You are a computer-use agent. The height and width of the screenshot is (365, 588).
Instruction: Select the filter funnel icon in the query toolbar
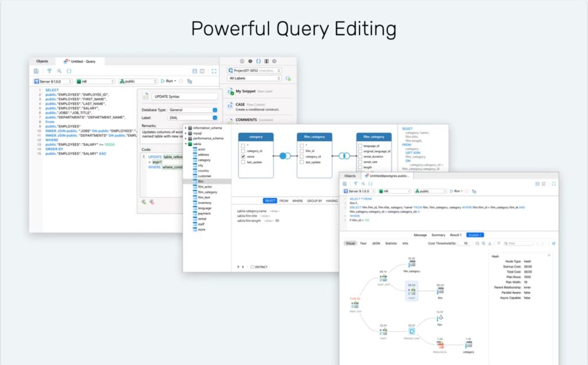[x=49, y=71]
